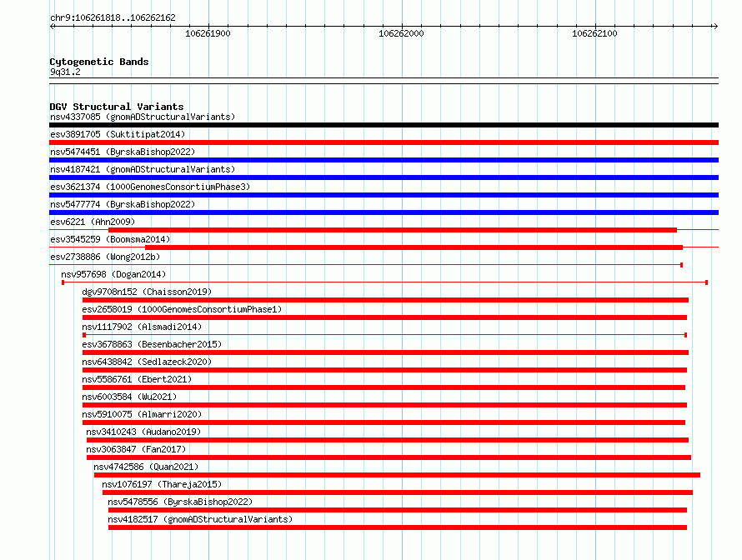Open nsv4742586 (Quan2021) label
Screen dimensions: 742x560
pos(146,467)
